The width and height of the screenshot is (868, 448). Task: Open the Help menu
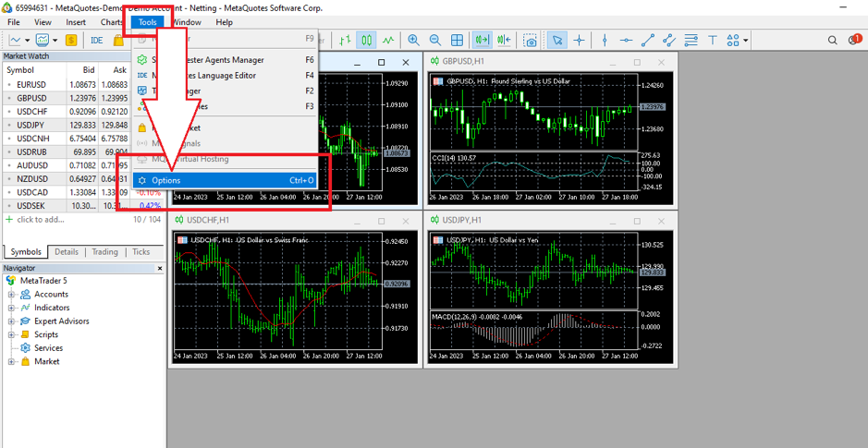point(224,22)
